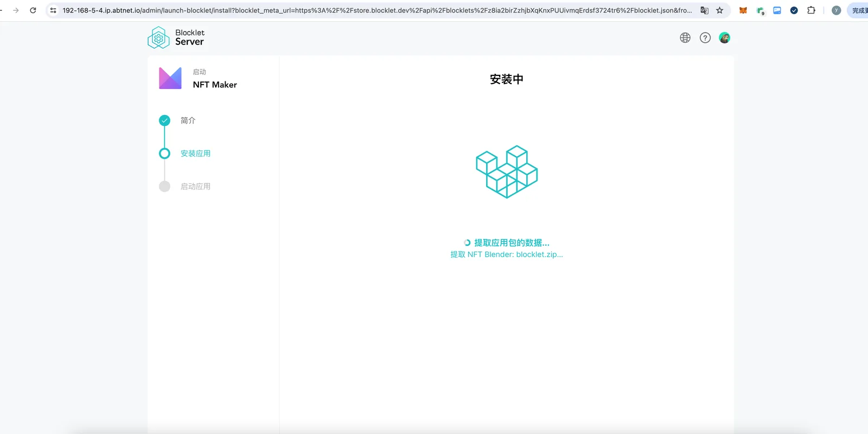The height and width of the screenshot is (434, 868).
Task: Open the user avatar menu in Blocklet Server
Action: tap(725, 37)
